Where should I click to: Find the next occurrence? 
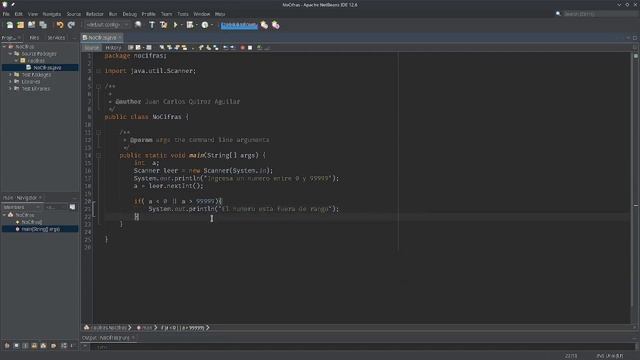click(x=177, y=48)
